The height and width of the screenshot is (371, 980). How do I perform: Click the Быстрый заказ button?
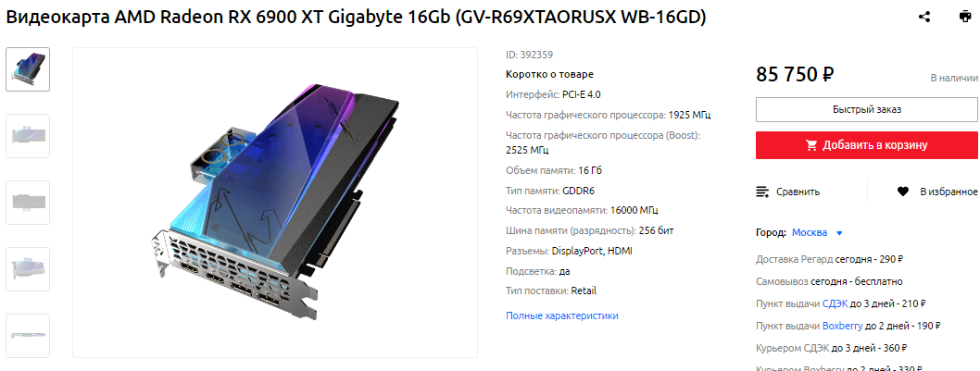[867, 109]
